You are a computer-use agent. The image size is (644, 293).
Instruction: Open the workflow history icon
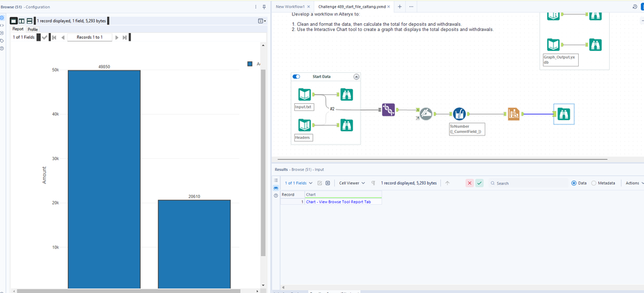(635, 6)
